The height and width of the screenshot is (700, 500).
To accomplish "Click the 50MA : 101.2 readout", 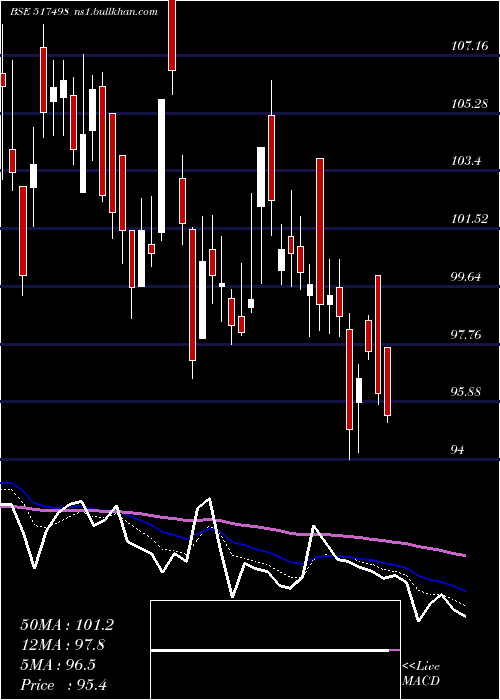I will pos(67,625).
